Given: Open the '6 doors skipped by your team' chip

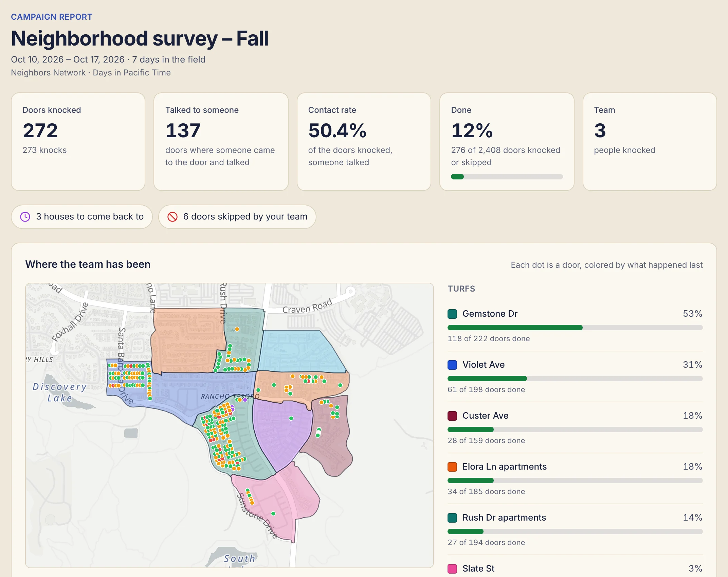Looking at the screenshot, I should click(237, 216).
